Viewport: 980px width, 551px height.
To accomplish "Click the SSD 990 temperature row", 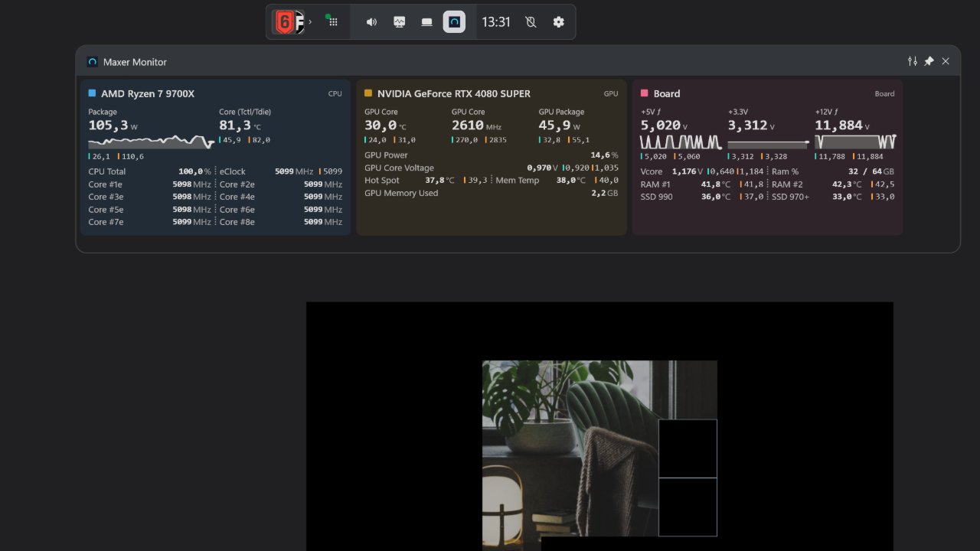I will (702, 197).
